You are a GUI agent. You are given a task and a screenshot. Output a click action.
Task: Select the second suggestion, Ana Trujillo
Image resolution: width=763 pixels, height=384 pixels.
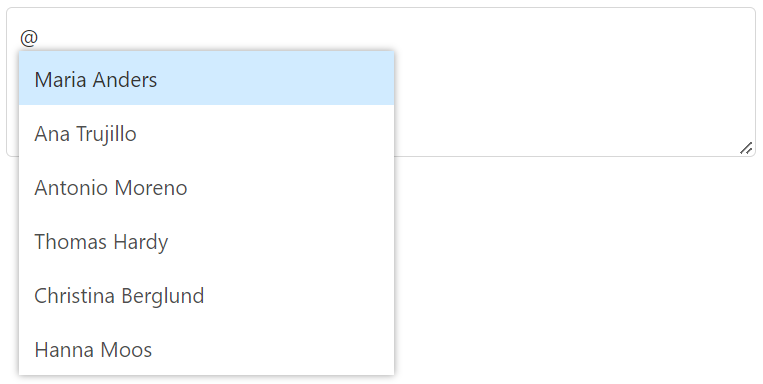pos(206,132)
